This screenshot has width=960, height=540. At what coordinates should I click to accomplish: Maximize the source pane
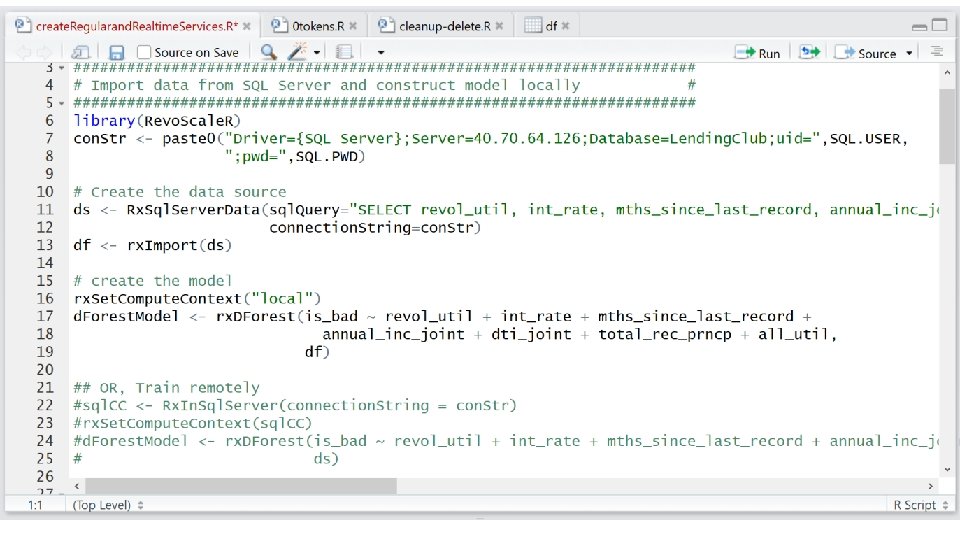coord(939,25)
